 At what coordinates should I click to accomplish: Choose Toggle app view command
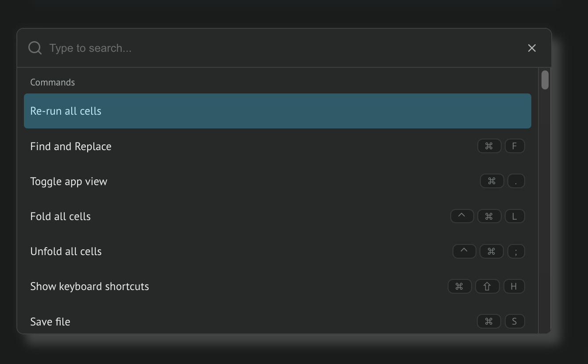click(278, 181)
